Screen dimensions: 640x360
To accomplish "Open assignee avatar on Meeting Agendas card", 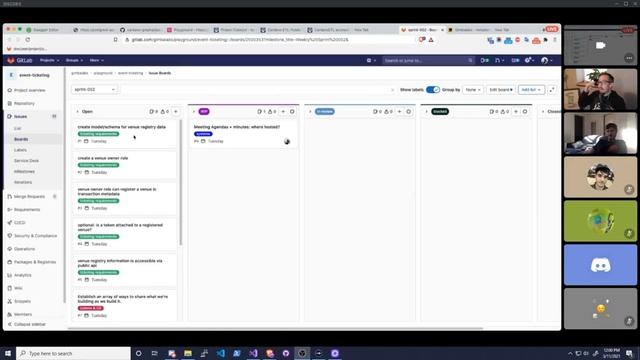I will (x=287, y=141).
